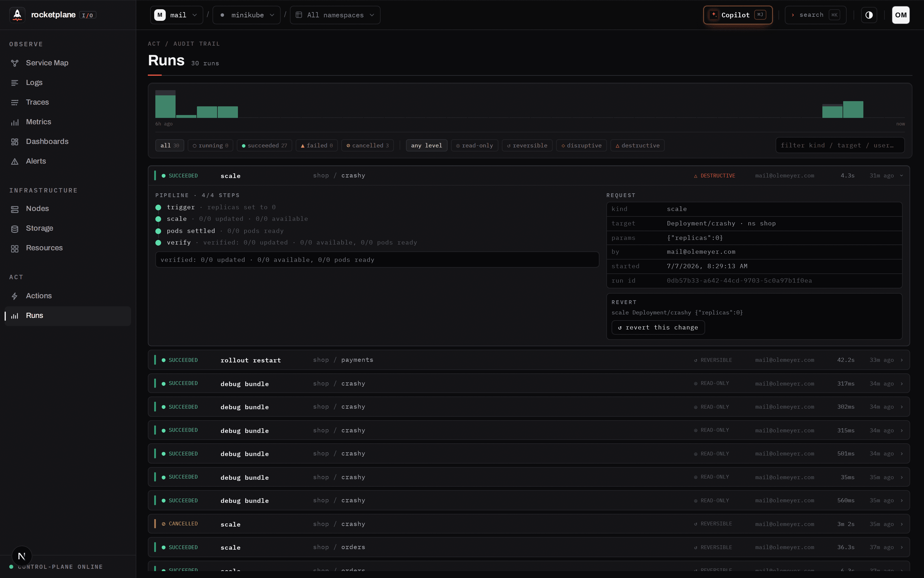Viewport: 924px width, 578px height.
Task: Click params value {"replicas":0}
Action: tap(695, 238)
